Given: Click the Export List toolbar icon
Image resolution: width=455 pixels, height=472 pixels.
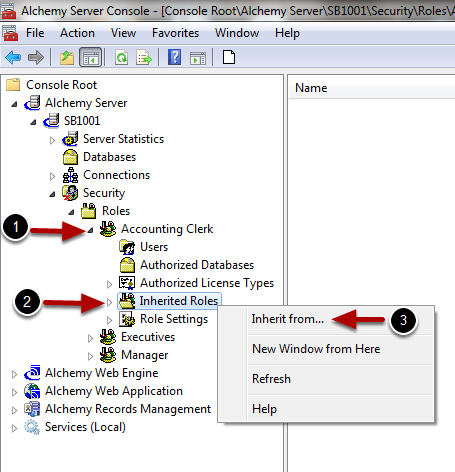Looking at the screenshot, I should (x=144, y=58).
